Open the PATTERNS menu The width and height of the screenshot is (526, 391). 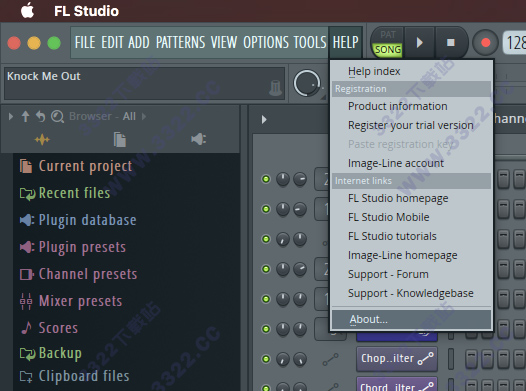pyautogui.click(x=180, y=43)
